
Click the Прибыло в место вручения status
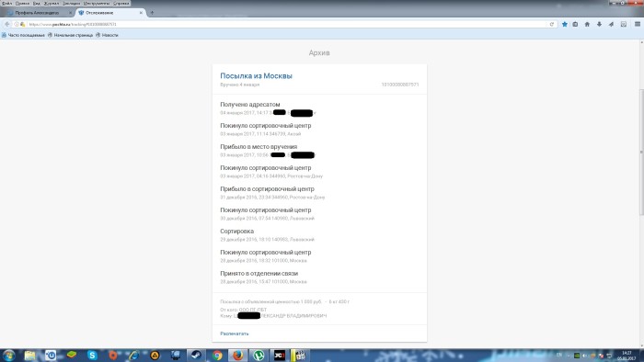(259, 147)
